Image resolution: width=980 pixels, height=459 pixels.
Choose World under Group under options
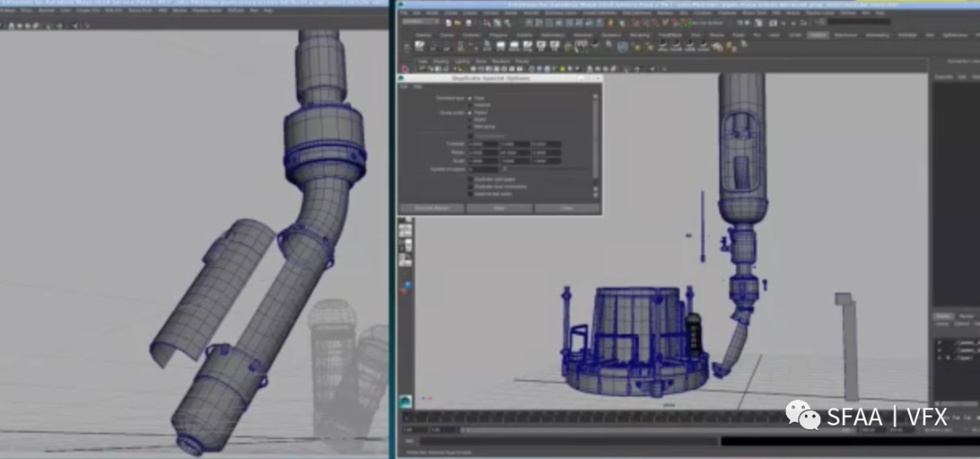point(469,119)
